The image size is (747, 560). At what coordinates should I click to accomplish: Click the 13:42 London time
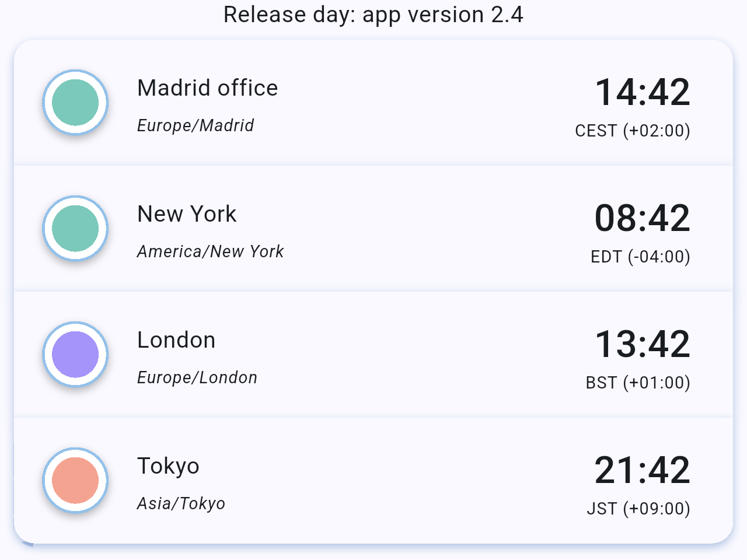pyautogui.click(x=642, y=344)
